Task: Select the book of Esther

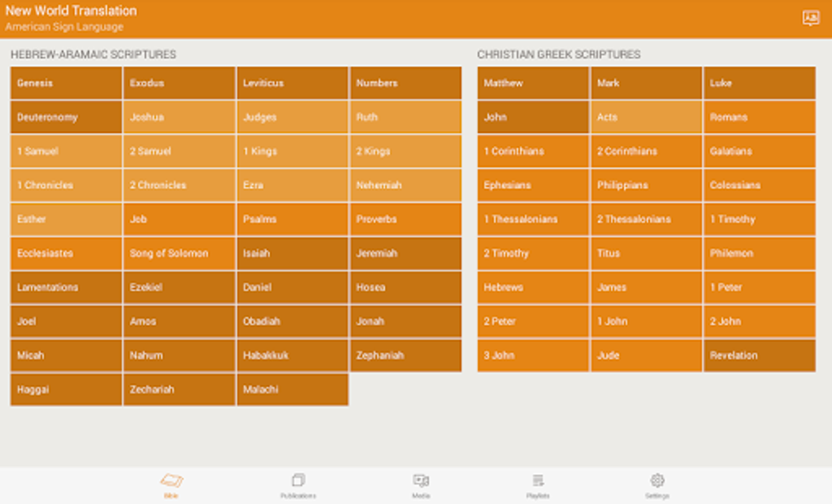Action: point(65,219)
